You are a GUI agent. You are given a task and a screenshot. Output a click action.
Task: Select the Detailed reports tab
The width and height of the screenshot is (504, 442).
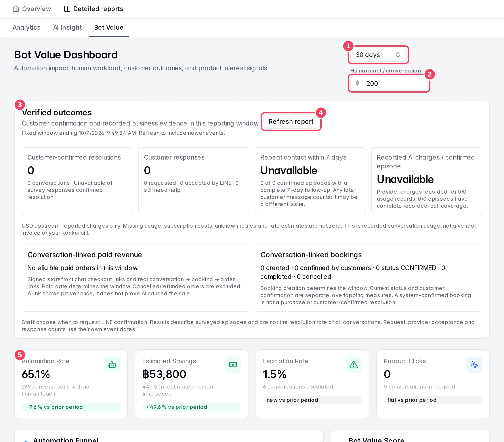(94, 9)
